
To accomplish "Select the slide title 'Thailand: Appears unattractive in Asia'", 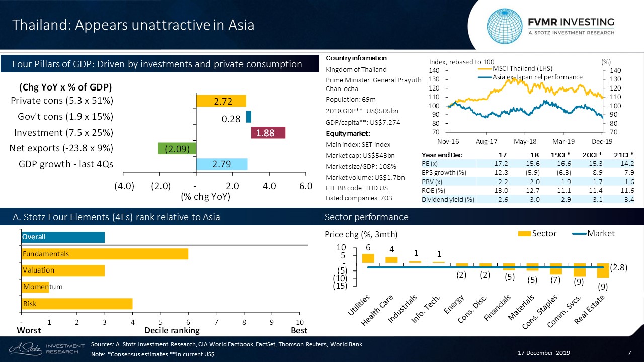I will click(x=133, y=25).
